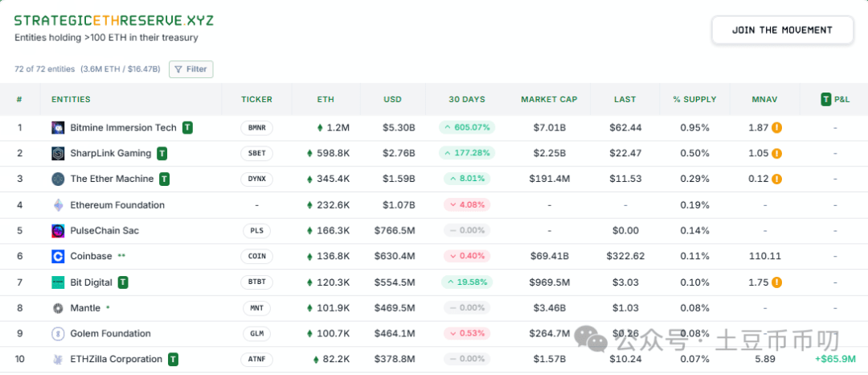The height and width of the screenshot is (375, 868).
Task: Sort by the % SUPPLY column header
Action: 694,100
